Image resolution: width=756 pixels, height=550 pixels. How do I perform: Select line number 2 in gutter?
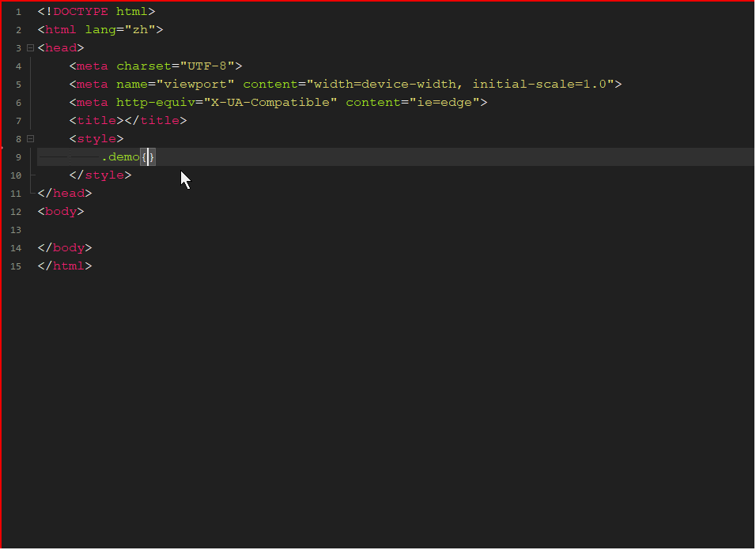18,30
